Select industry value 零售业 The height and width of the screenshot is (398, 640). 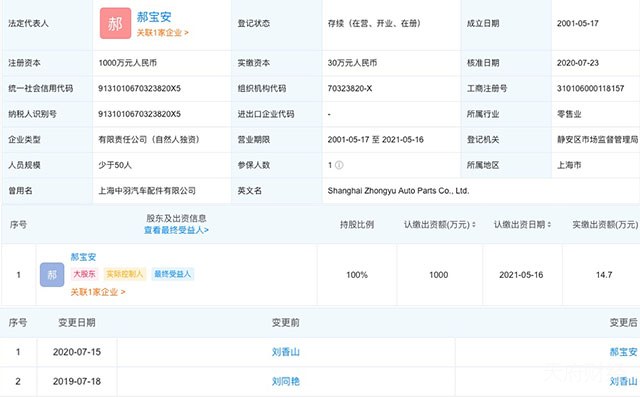pyautogui.click(x=569, y=114)
